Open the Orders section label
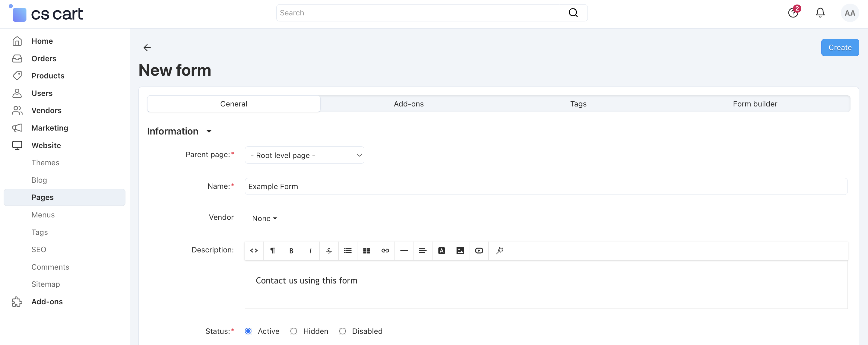Image resolution: width=868 pixels, height=345 pixels. click(x=44, y=59)
